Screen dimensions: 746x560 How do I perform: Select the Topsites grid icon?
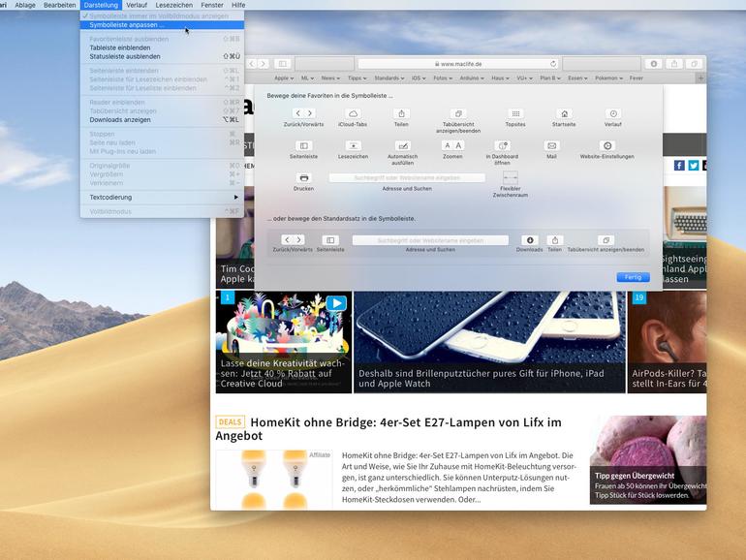[x=515, y=113]
